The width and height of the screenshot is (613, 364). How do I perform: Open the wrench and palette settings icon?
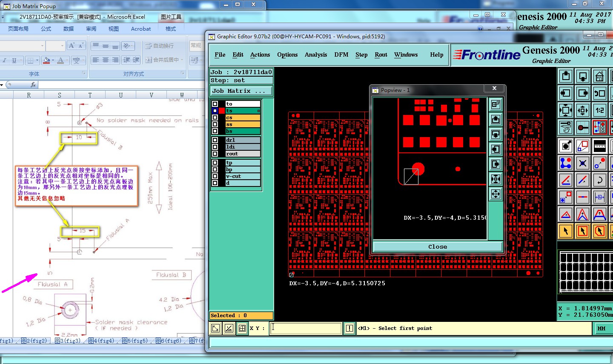566,127
